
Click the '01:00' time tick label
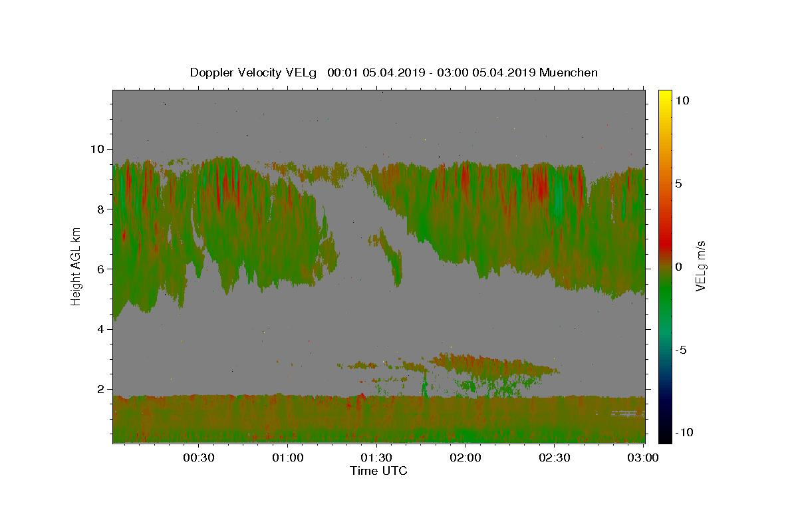pos(288,458)
